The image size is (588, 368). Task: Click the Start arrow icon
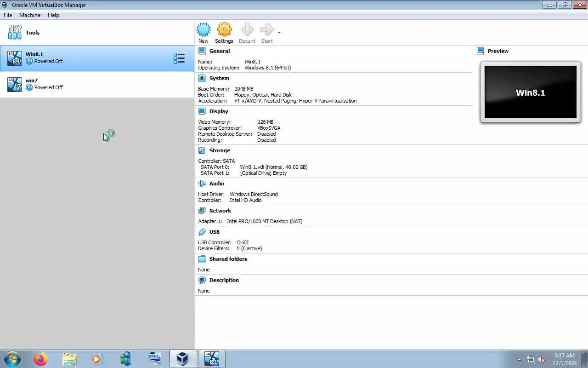point(266,30)
